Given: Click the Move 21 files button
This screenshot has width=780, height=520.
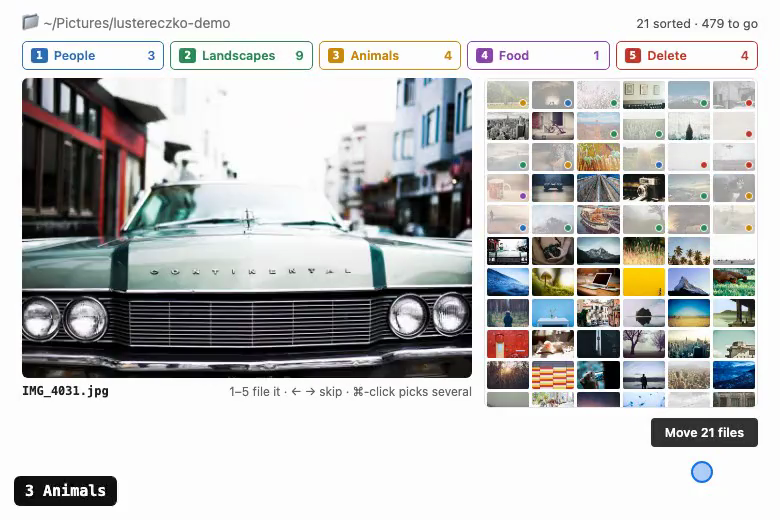Looking at the screenshot, I should click(704, 432).
